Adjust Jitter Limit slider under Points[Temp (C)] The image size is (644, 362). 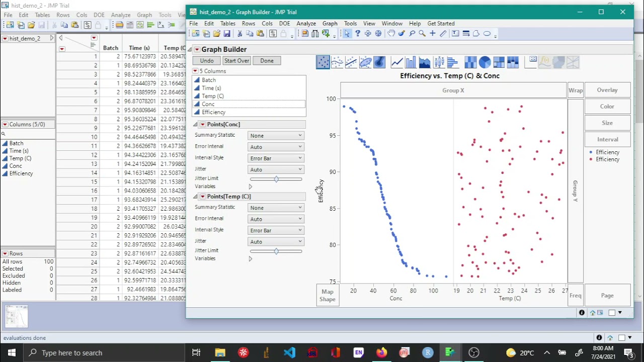(276, 251)
